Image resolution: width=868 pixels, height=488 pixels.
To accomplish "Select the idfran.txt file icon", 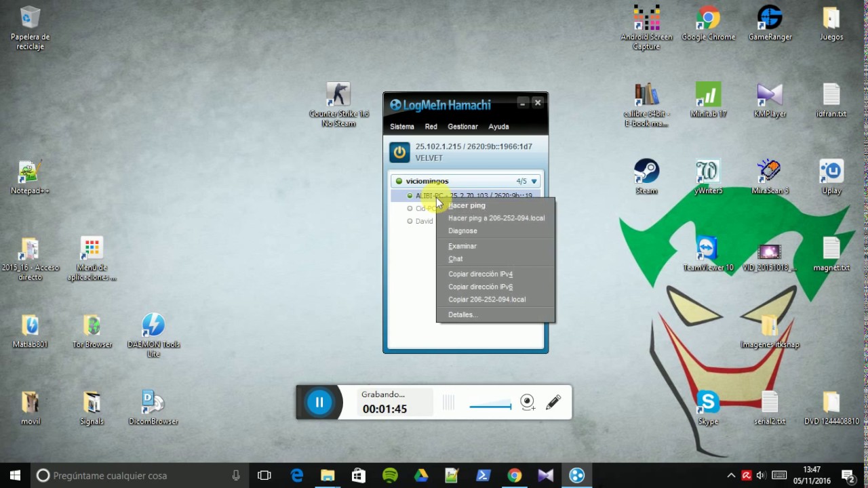I will coord(831,100).
